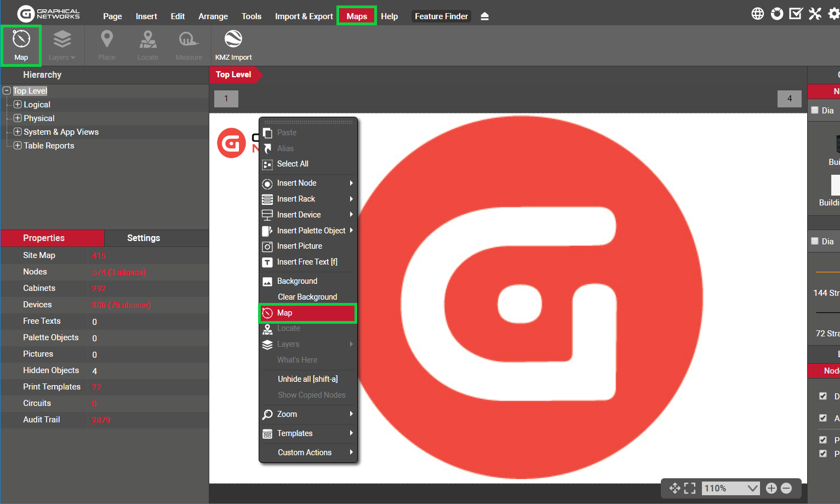Click the Top Level breadcrumb
The width and height of the screenshot is (840, 504).
(233, 75)
